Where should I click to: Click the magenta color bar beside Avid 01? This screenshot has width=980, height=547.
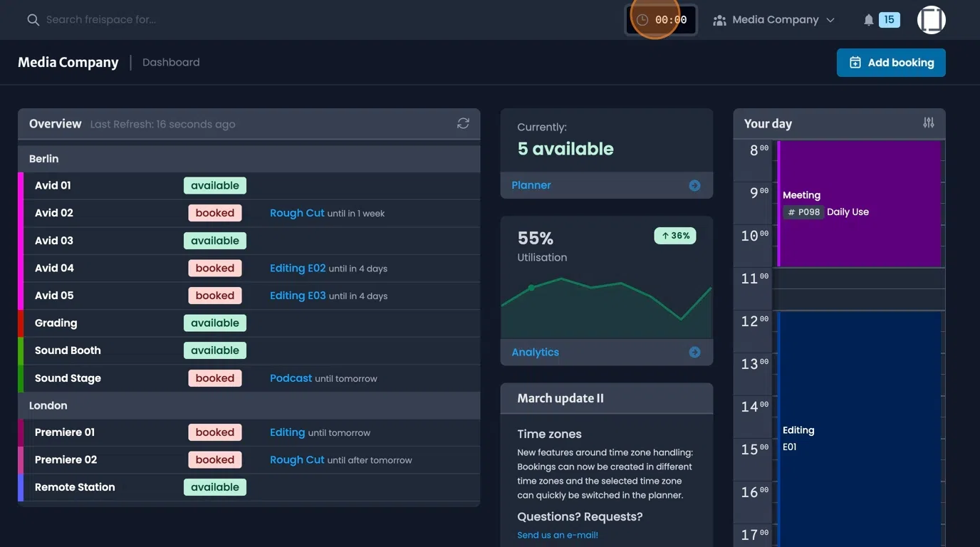click(x=21, y=186)
